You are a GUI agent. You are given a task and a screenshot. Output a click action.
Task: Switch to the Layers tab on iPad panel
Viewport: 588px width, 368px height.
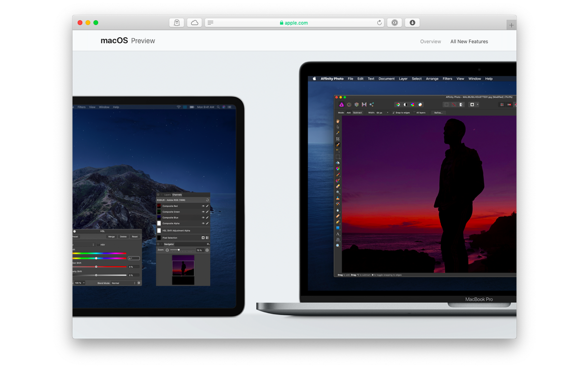[x=167, y=195]
